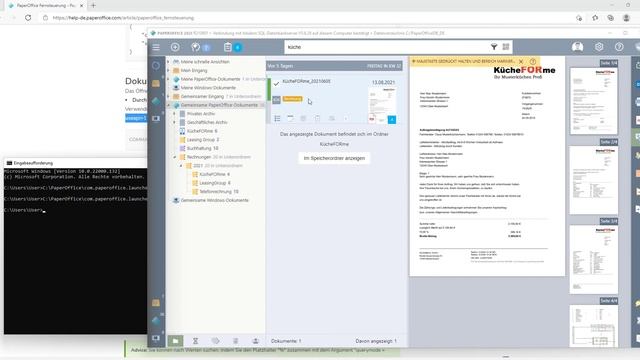The width and height of the screenshot is (640, 360).
Task: Open the PaperOffice settings gear
Action: pyautogui.click(x=599, y=47)
